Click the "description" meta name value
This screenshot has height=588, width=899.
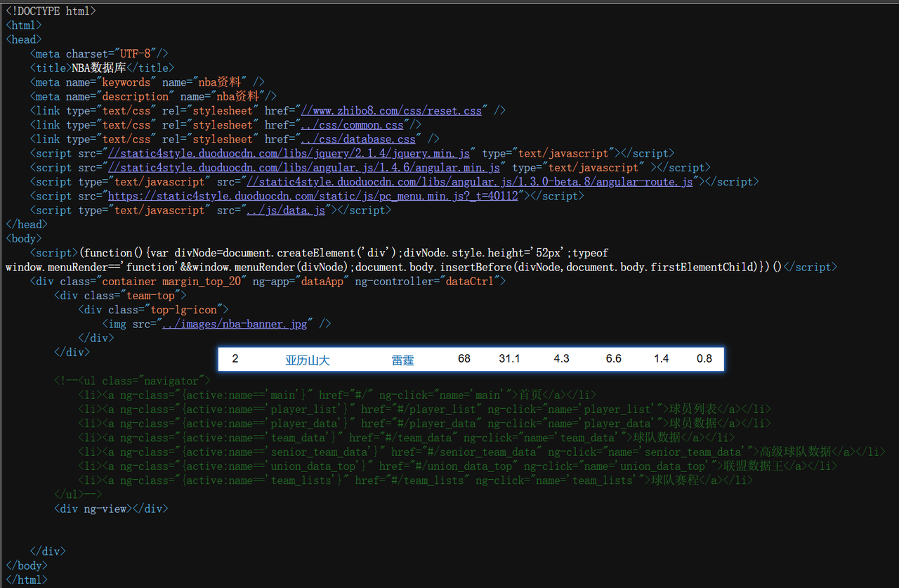pos(136,96)
